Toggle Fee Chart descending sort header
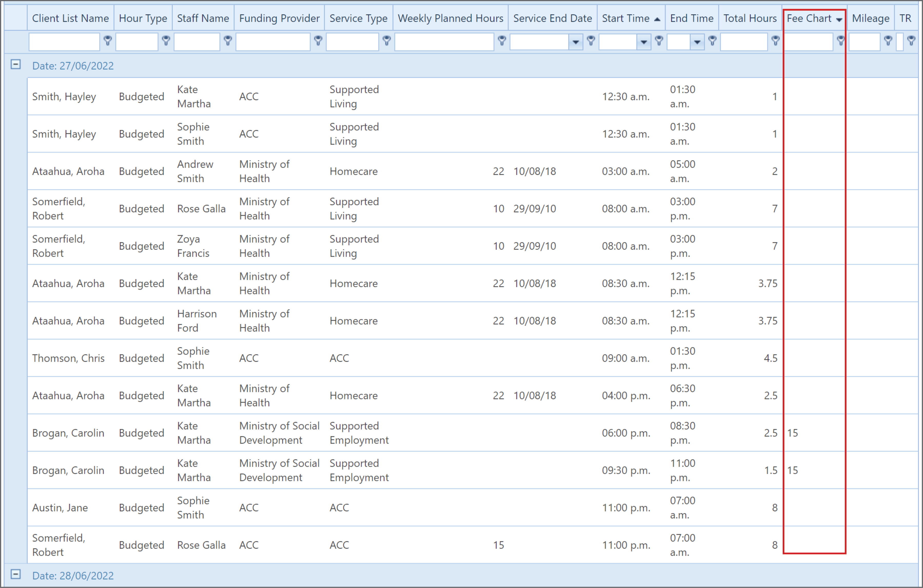This screenshot has height=588, width=923. pos(814,18)
